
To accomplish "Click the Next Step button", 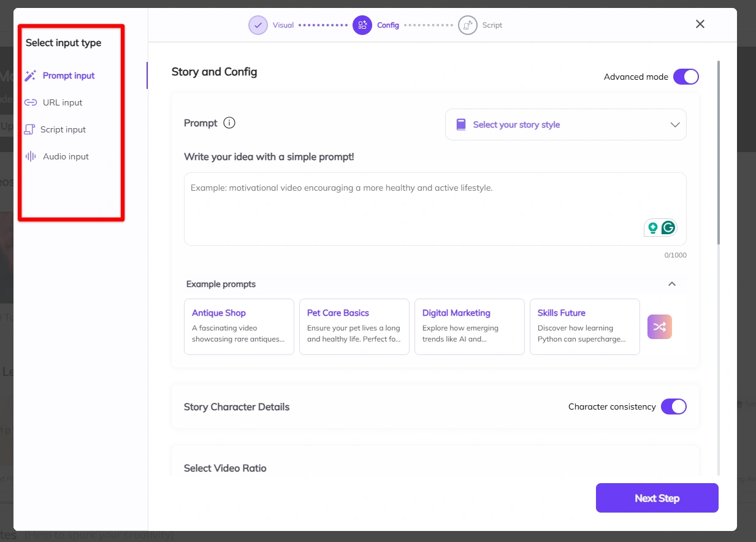I will tap(657, 498).
